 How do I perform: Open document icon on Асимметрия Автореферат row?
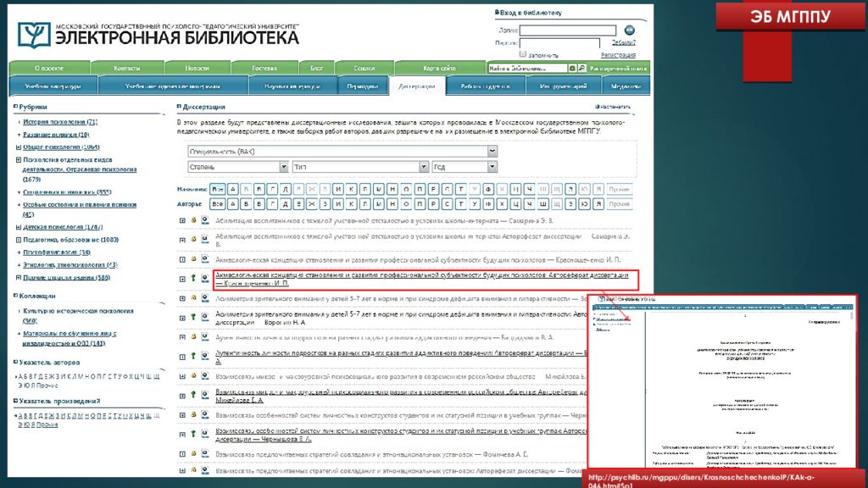[x=205, y=318]
